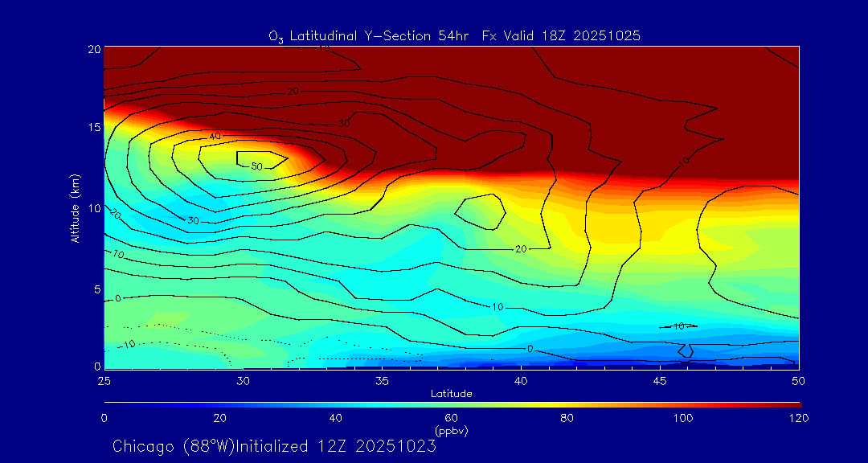This screenshot has width=868, height=463.
Task: Click latitude axis tick label 30
Action: coord(243,381)
